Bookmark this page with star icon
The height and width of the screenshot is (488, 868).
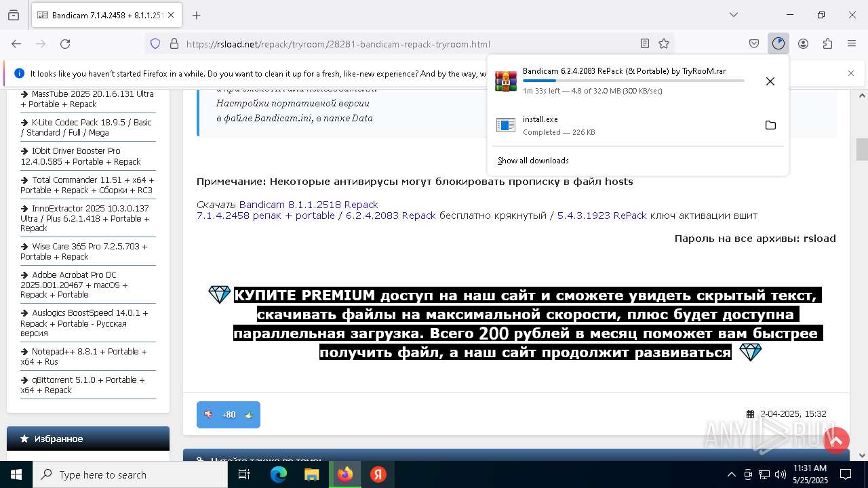click(664, 43)
